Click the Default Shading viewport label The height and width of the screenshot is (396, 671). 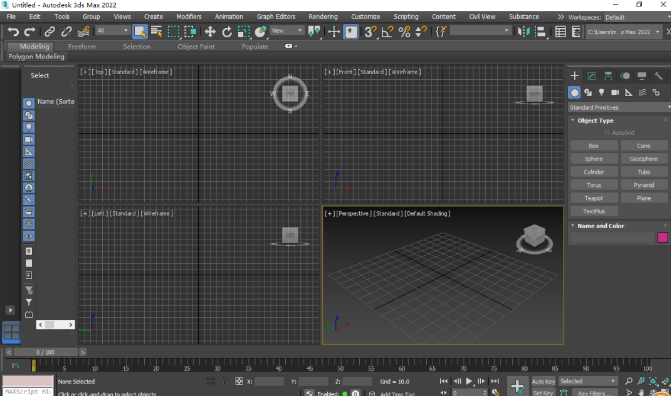[x=427, y=213]
